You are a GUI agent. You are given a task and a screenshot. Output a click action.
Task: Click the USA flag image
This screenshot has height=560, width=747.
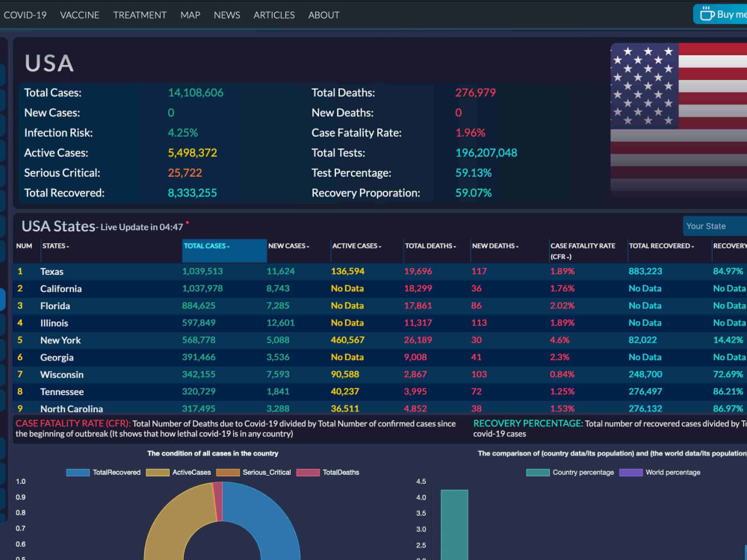678,119
